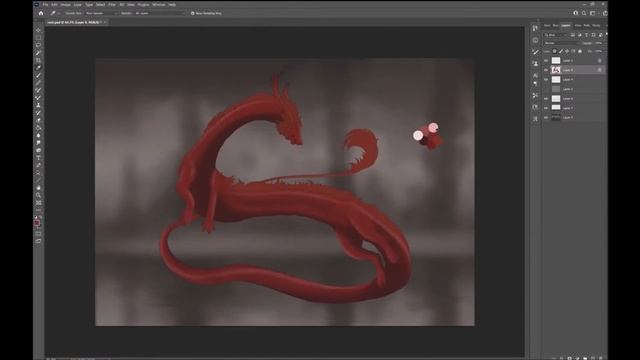Select the bottom layer with the dark thumbnail
Viewport: 640px width, 360px height.
556,117
